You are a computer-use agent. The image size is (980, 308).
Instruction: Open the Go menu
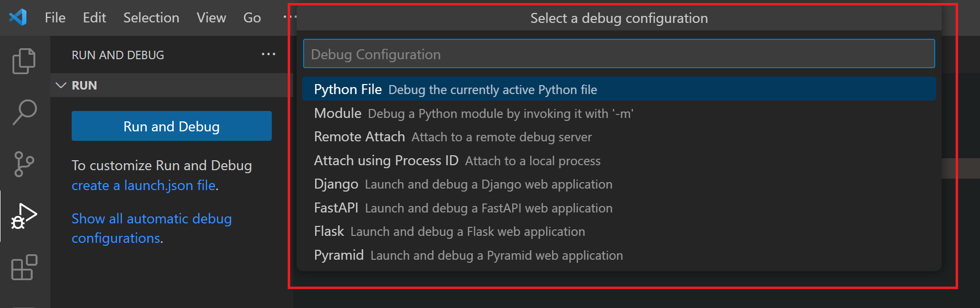click(x=252, y=18)
